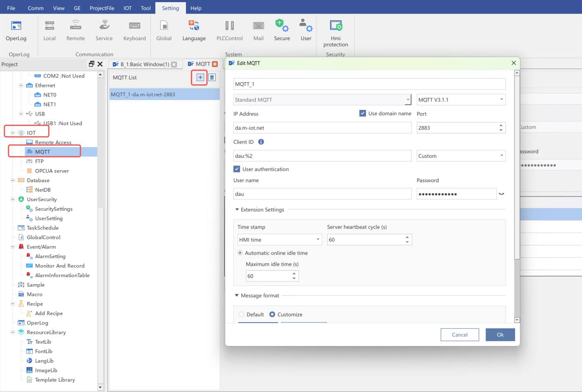Switch to B_1:Basic Window(1) tab
Image resolution: width=582 pixels, height=392 pixels.
(144, 64)
